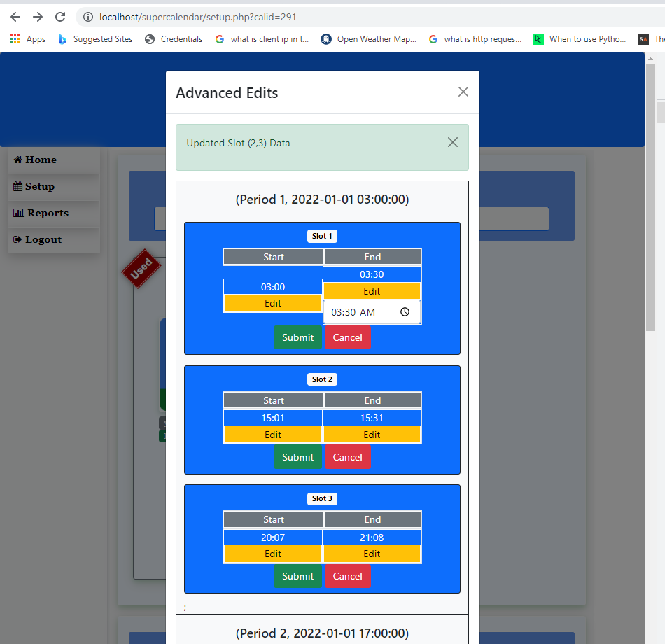Open the Credentials bookmark

coord(174,39)
